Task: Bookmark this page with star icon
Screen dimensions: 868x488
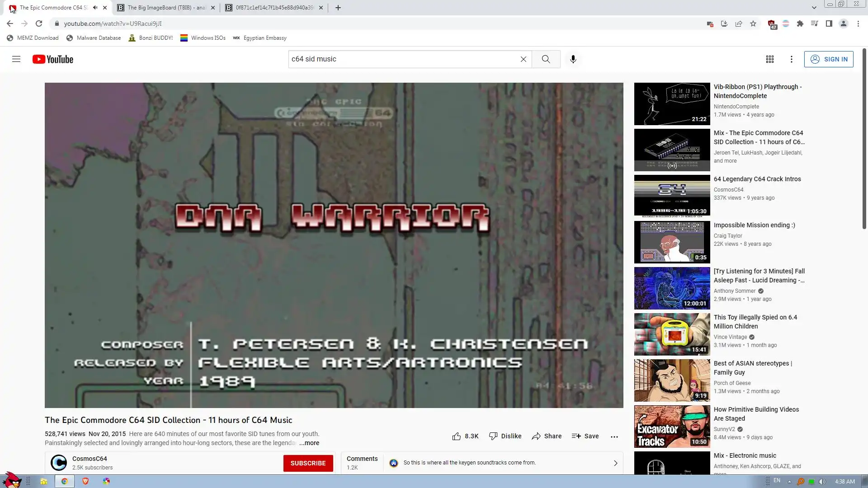Action: 753,23
